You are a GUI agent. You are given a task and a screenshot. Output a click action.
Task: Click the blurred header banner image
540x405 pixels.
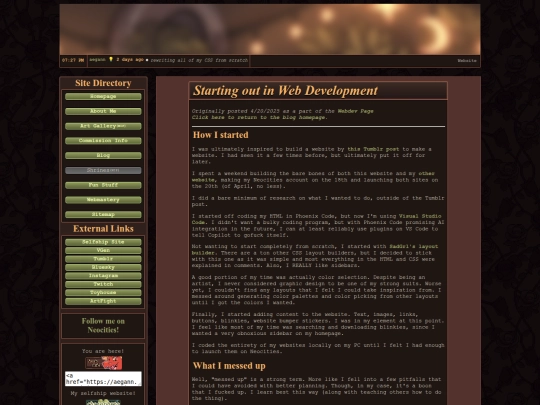click(270, 29)
